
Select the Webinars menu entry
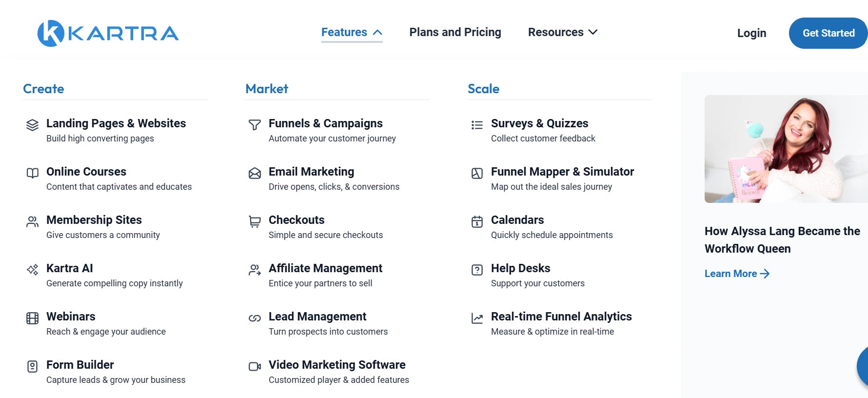click(71, 317)
